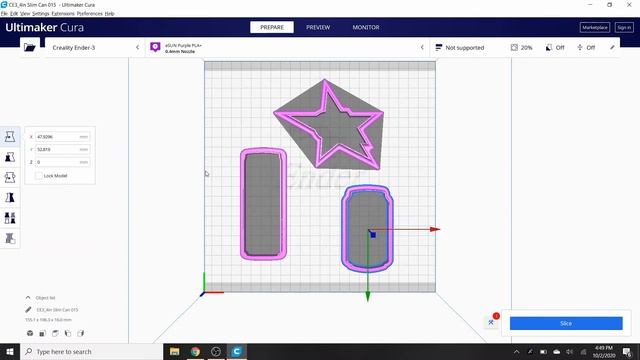Select the Rotate tool in left toolbar
This screenshot has width=640, height=360.
(10, 177)
